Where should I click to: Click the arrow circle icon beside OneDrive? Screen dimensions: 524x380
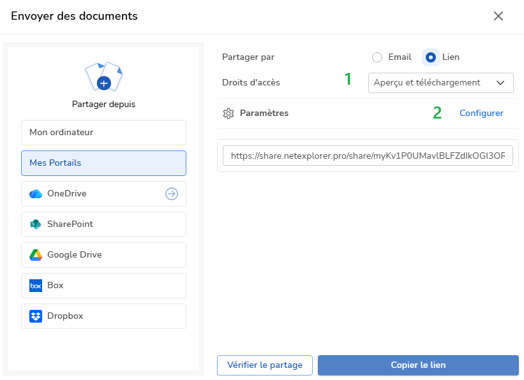(171, 194)
